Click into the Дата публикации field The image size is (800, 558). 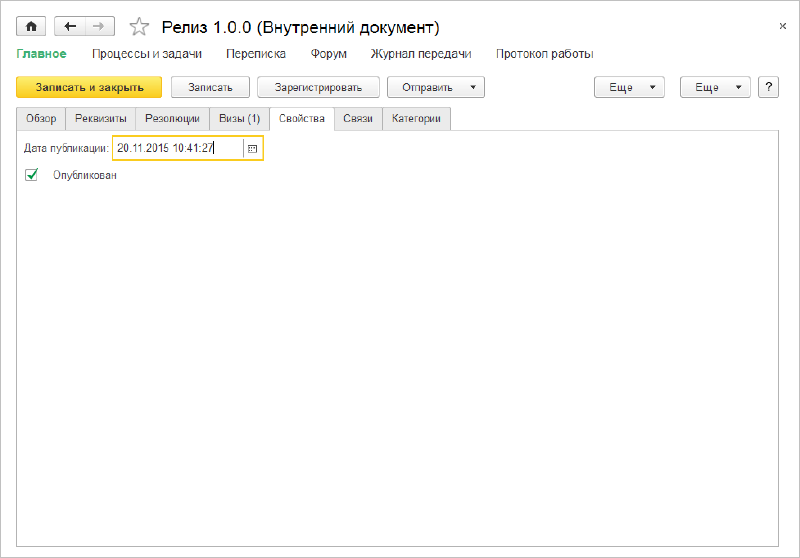click(x=177, y=148)
